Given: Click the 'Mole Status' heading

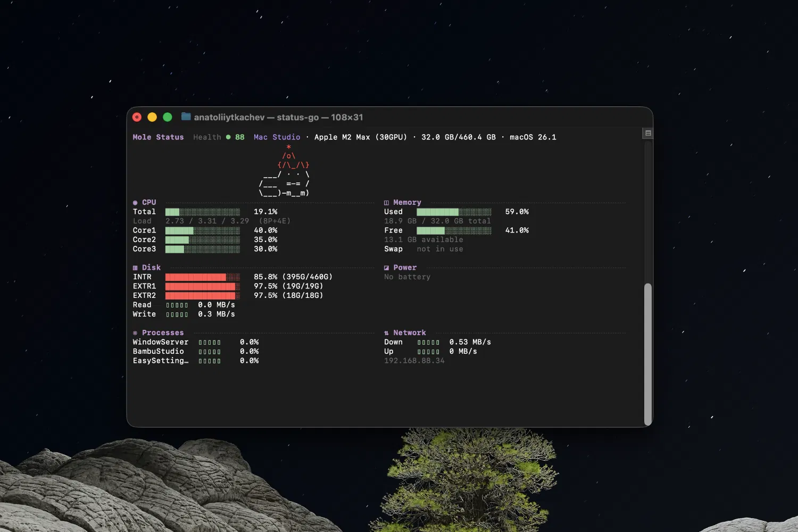Looking at the screenshot, I should tap(158, 137).
